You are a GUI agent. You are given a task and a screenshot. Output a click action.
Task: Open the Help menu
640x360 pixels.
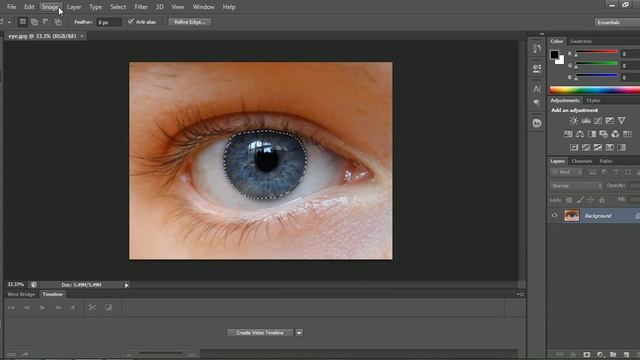(x=229, y=7)
